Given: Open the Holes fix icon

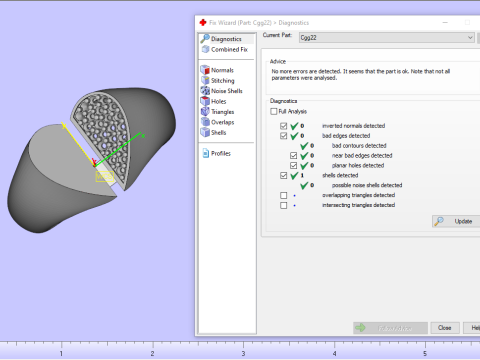Looking at the screenshot, I should pyautogui.click(x=205, y=101).
